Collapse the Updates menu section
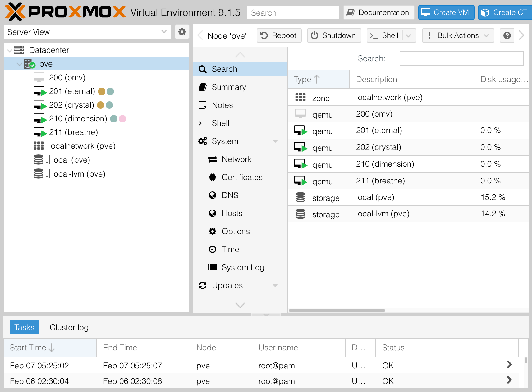The width and height of the screenshot is (532, 392). click(x=275, y=285)
